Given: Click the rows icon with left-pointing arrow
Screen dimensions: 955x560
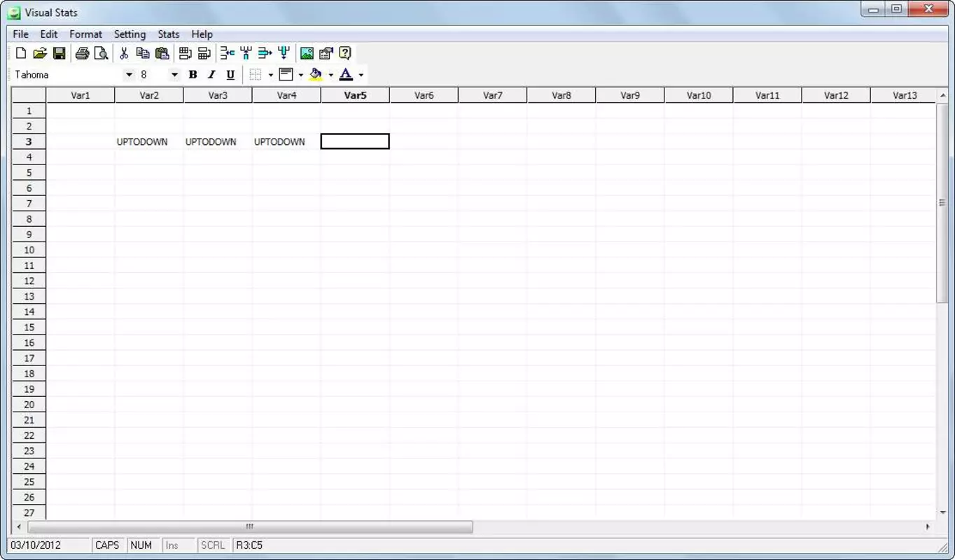Looking at the screenshot, I should point(227,53).
